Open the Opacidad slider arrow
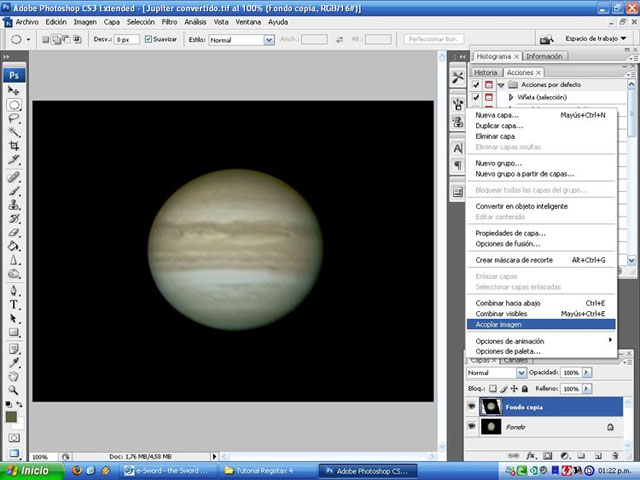Screen dimensions: 640x480 [587, 373]
